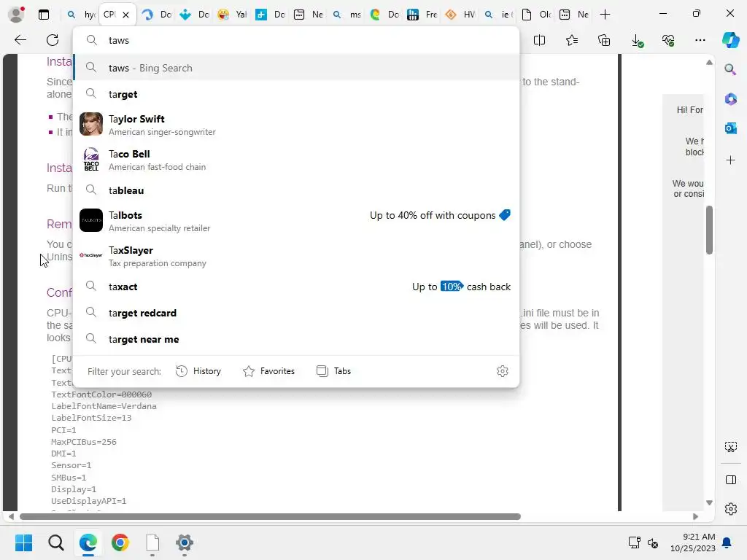This screenshot has width=747, height=560.
Task: Select the Taco Bell suggestion
Action: pos(296,160)
